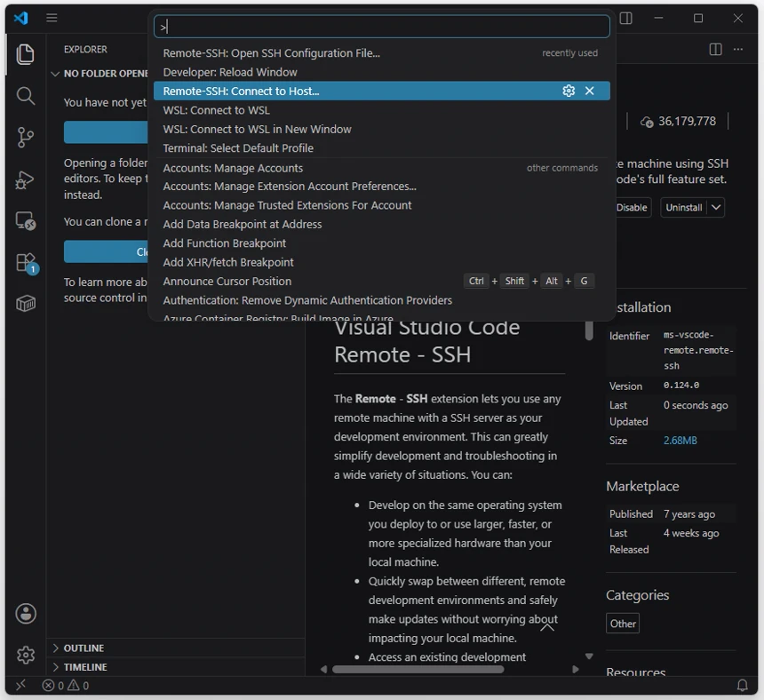764x700 pixels.
Task: Click the version value 0.124.0
Action: [x=680, y=386]
